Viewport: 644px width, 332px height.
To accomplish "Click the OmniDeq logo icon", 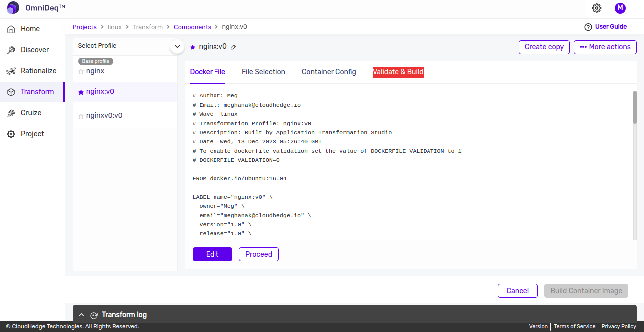I will click(13, 8).
